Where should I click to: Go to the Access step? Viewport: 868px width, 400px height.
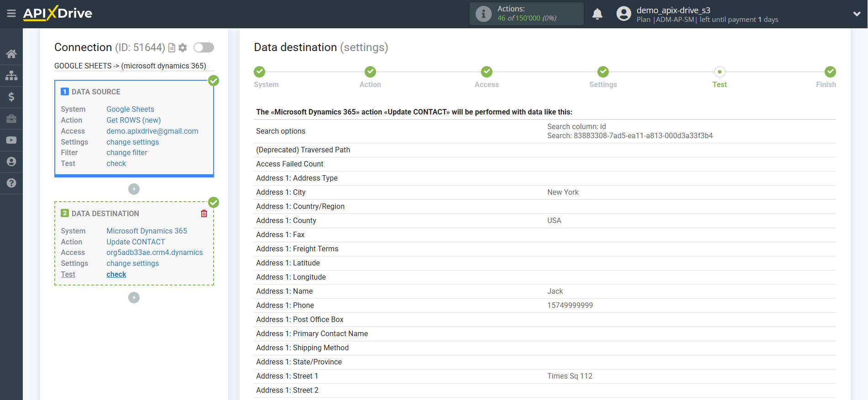486,72
